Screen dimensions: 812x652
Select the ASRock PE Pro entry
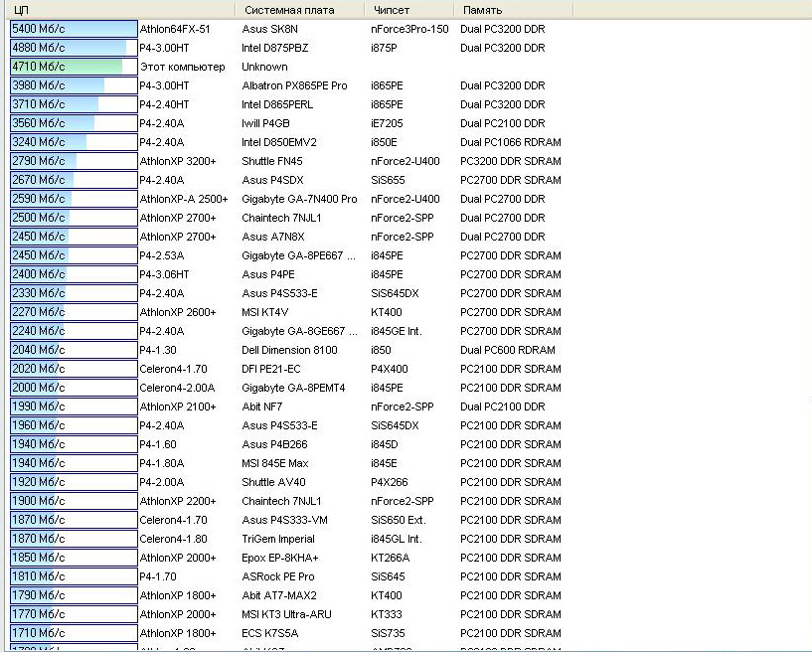(x=278, y=576)
